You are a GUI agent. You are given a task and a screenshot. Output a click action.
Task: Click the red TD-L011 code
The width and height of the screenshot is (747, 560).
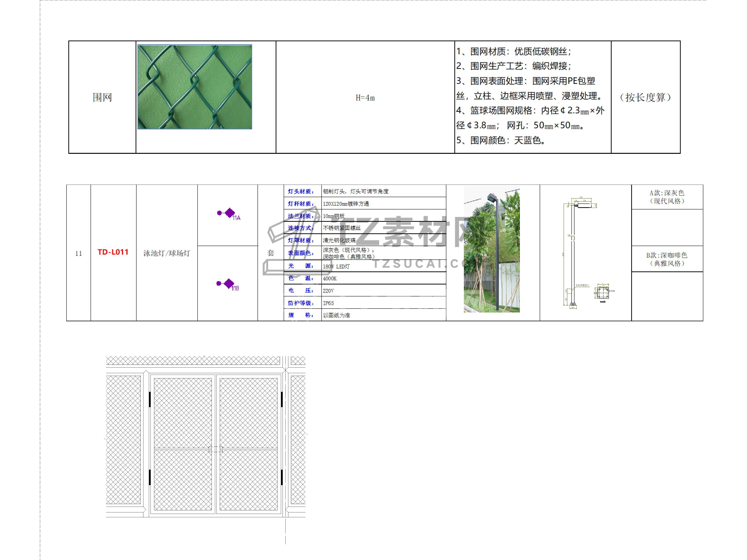pos(113,252)
